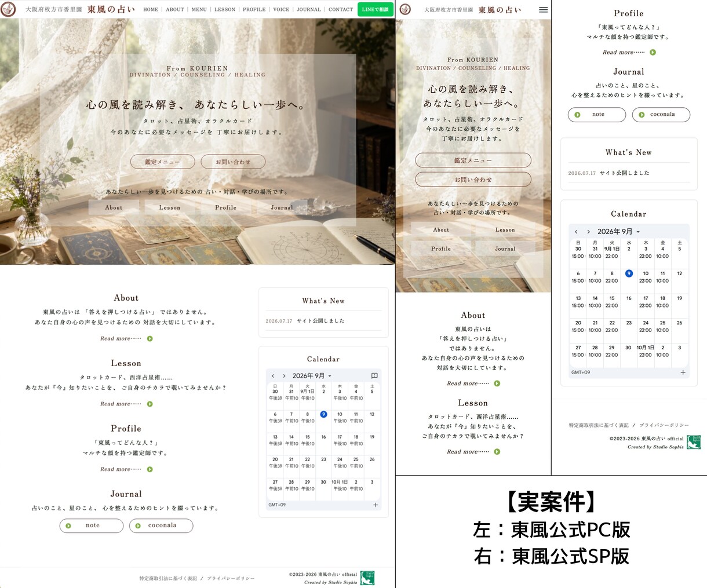Screen dimensions: 707x588
Task: Open ABOUT in the PC navigation bar
Action: 175,10
